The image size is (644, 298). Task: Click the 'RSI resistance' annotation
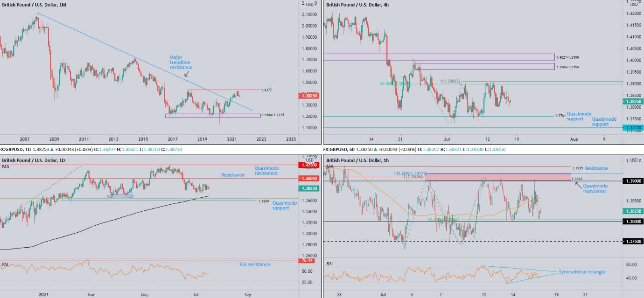pyautogui.click(x=255, y=264)
